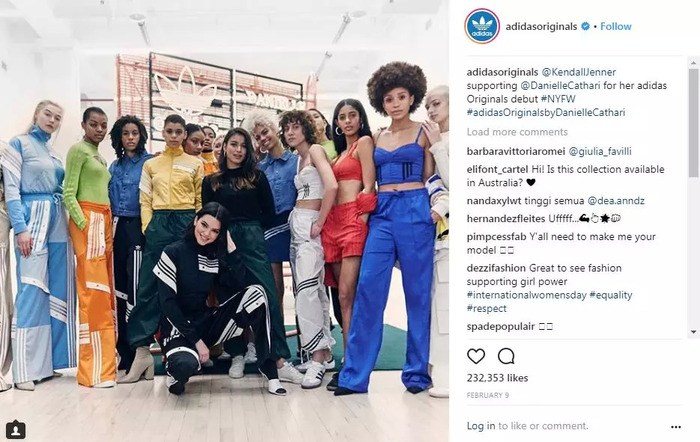Follow the adidasoriginals account
This screenshot has width=700, height=442.
616,26
